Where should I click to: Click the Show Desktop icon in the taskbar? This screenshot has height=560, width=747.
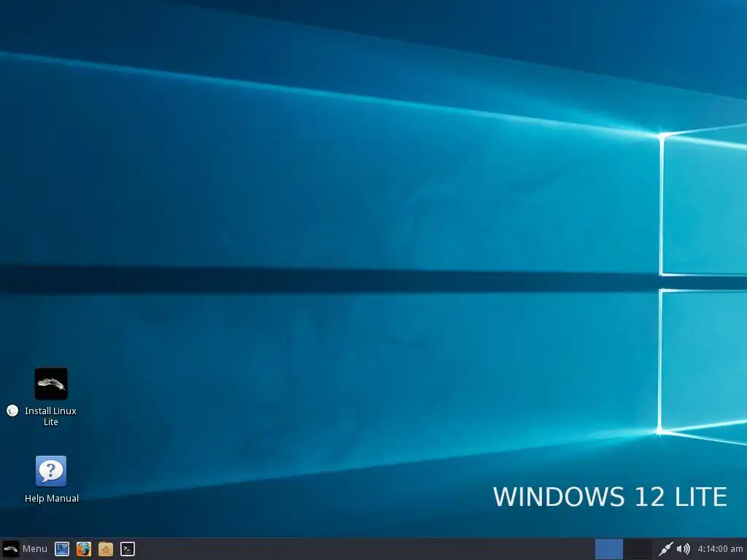click(62, 549)
